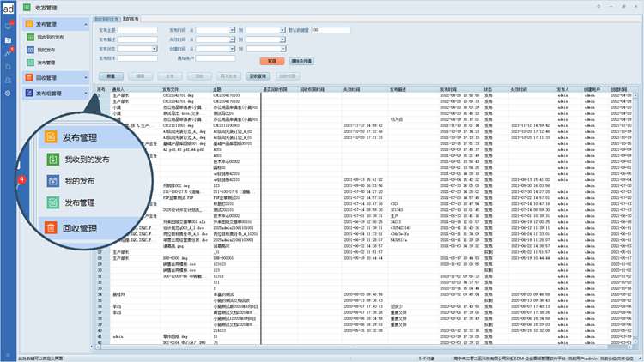Viewport: 644px width, 362px height.
Task: Click the orange 查询 search button
Action: click(x=271, y=62)
